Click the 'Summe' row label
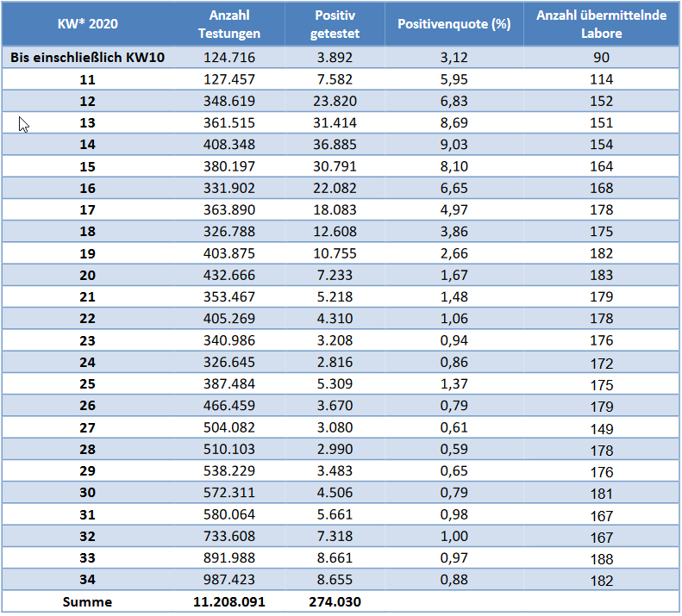Screen dimensions: 682x616 [x=88, y=602]
